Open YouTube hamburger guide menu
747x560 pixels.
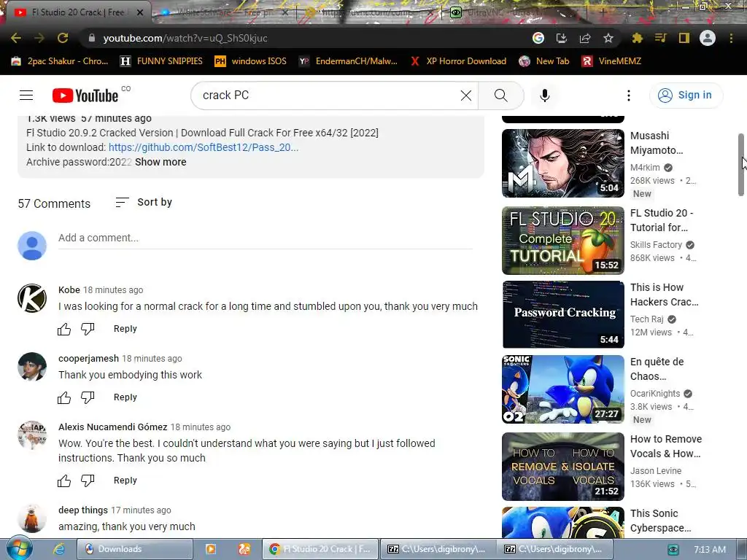[x=26, y=96]
